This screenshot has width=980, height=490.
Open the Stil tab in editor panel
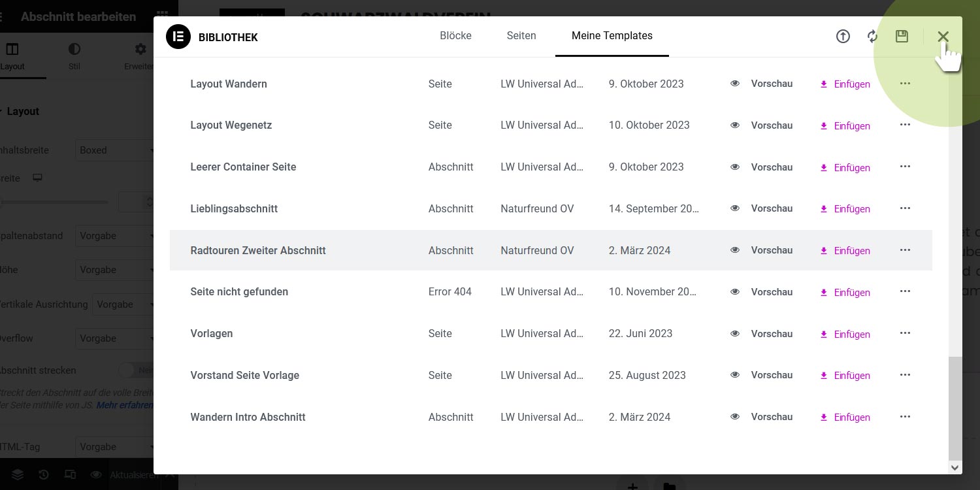(74, 57)
